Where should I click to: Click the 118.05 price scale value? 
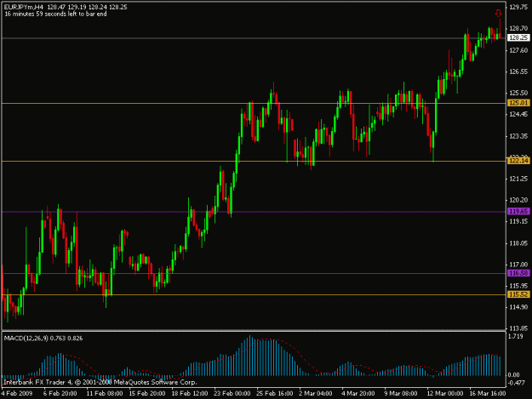coord(518,243)
